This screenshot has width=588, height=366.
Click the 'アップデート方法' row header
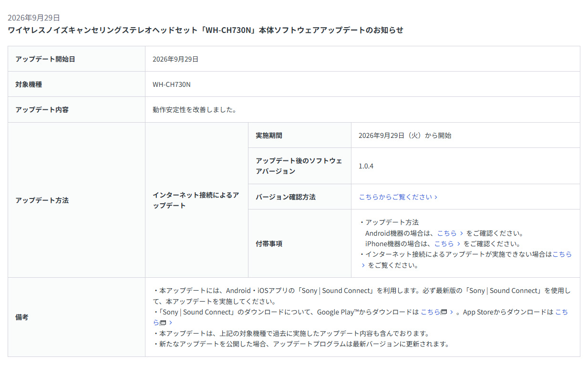(x=76, y=200)
